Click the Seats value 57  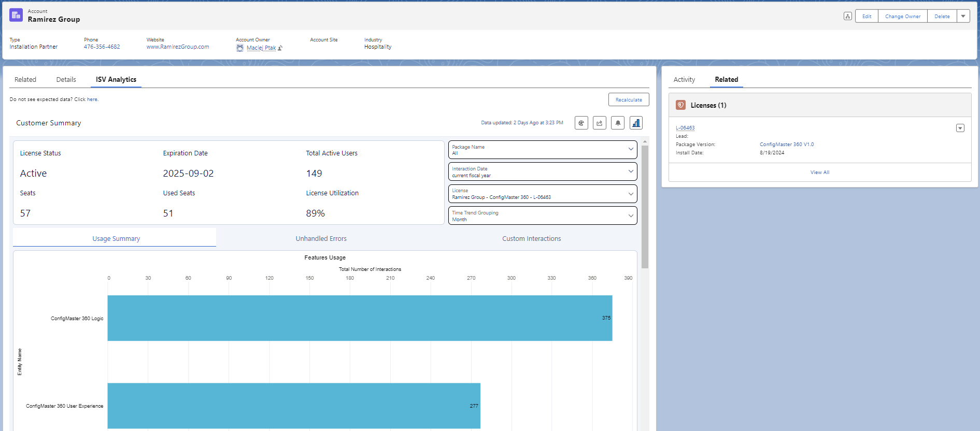[x=25, y=213]
